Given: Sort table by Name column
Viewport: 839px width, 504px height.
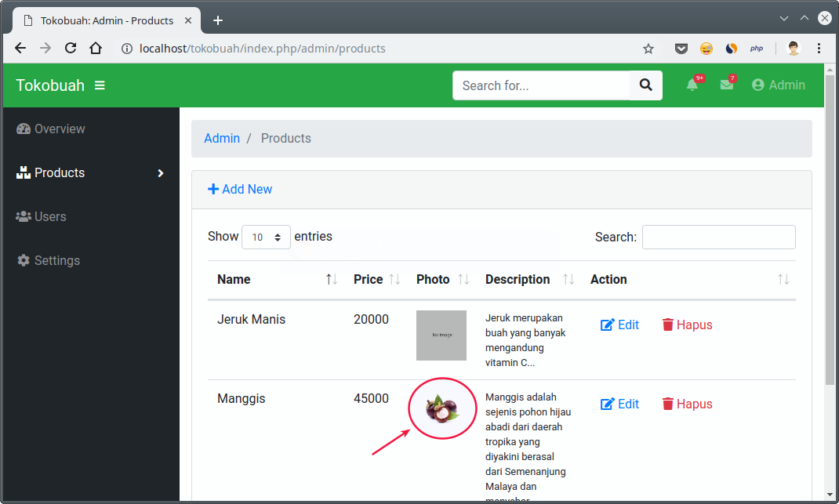Looking at the screenshot, I should pyautogui.click(x=277, y=279).
